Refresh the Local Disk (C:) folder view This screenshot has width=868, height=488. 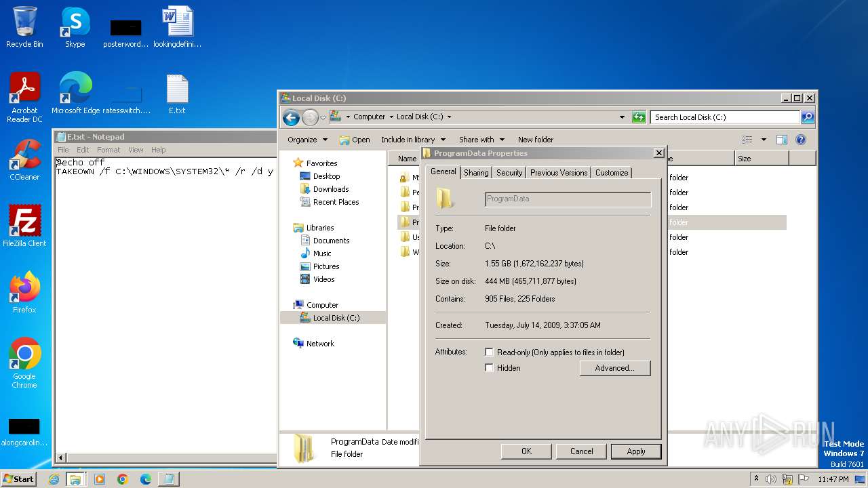[x=639, y=117]
